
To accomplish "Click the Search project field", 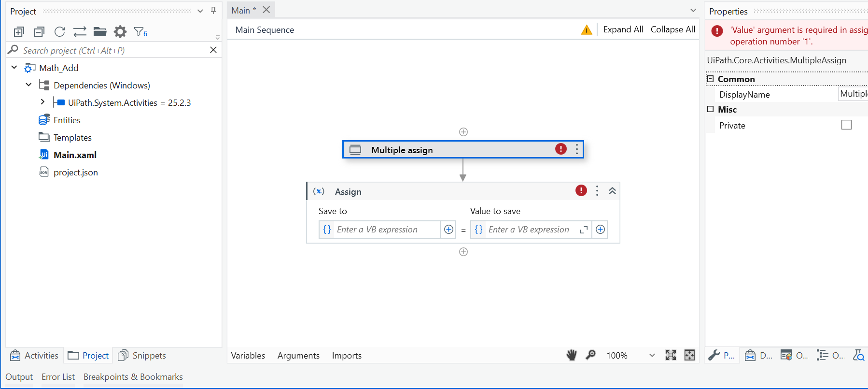I will pyautogui.click(x=113, y=50).
